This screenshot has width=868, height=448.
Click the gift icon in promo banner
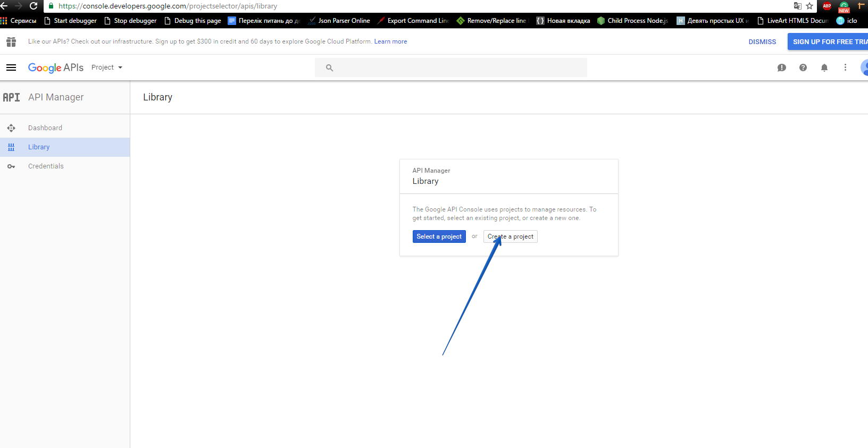pos(11,42)
